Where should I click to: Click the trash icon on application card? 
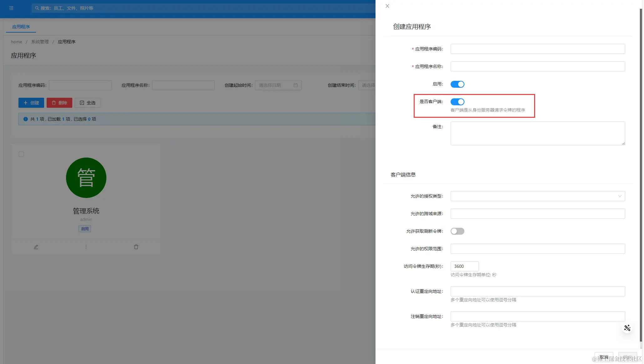point(136,247)
